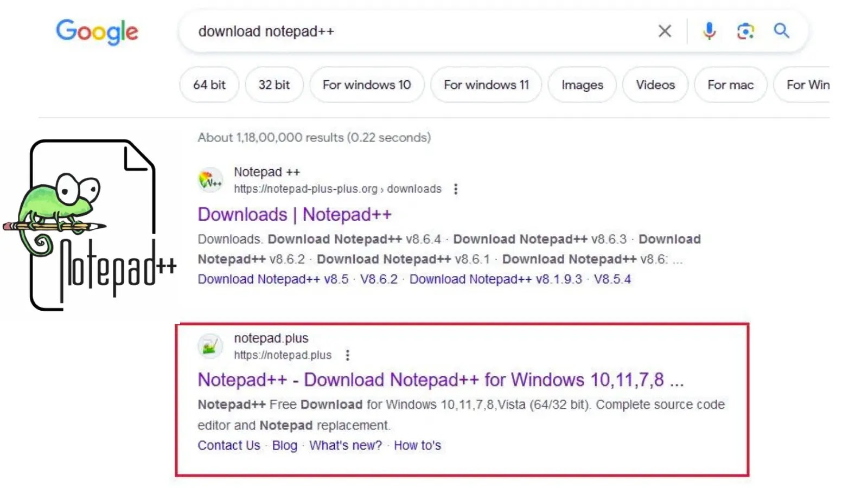
Task: Open the V8.5.4 sitelink
Action: point(612,279)
